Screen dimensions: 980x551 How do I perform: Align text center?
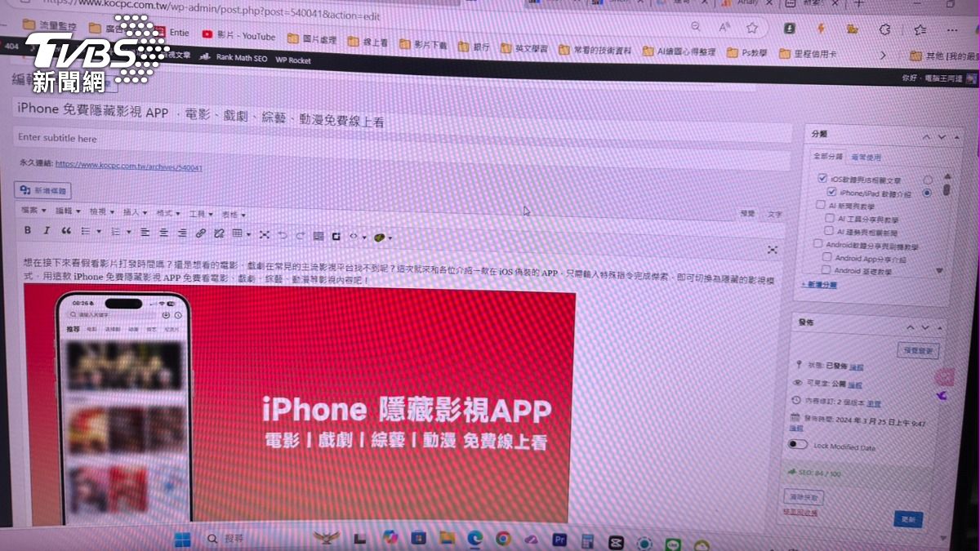(163, 233)
